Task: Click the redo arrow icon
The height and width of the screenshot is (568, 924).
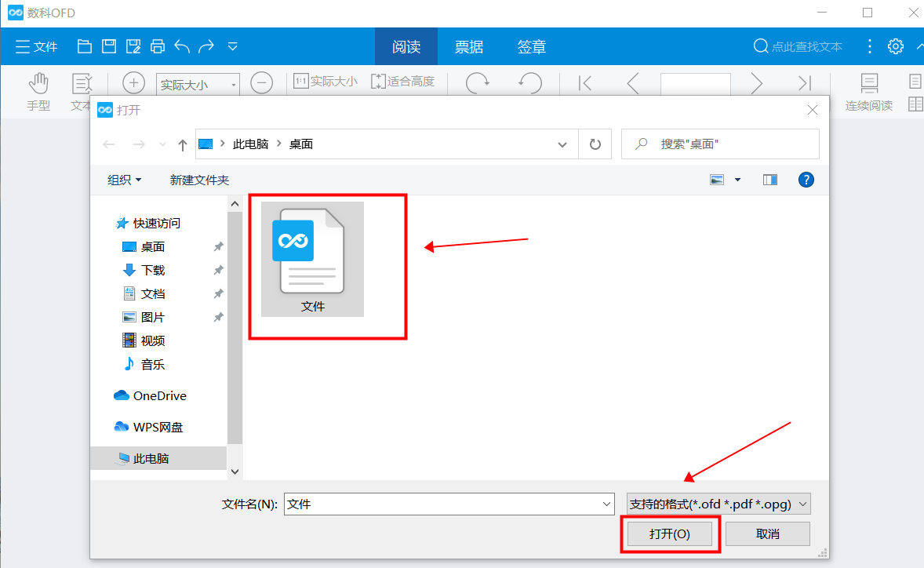Action: [x=206, y=46]
